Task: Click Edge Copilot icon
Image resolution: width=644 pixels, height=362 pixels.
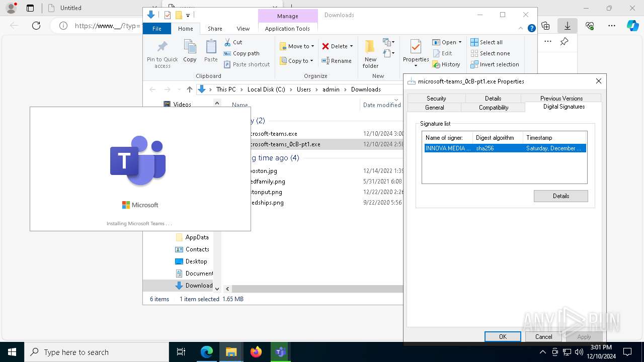Action: click(x=633, y=26)
